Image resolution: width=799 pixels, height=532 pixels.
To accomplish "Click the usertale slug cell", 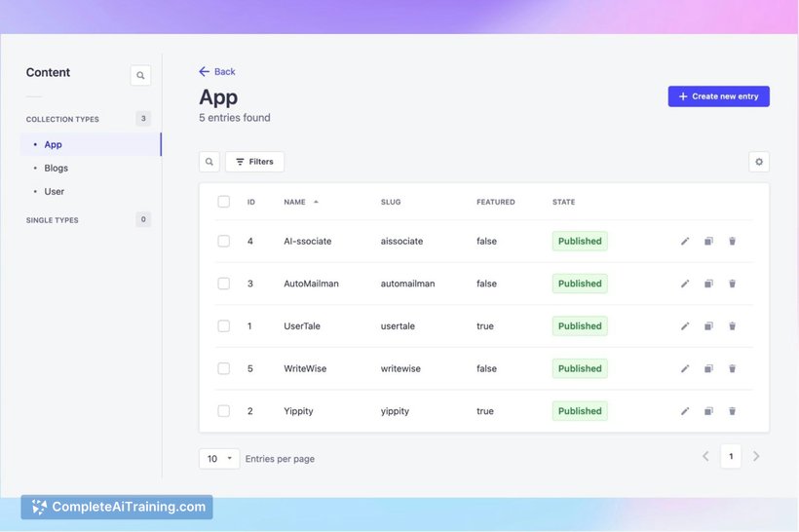I will (398, 326).
